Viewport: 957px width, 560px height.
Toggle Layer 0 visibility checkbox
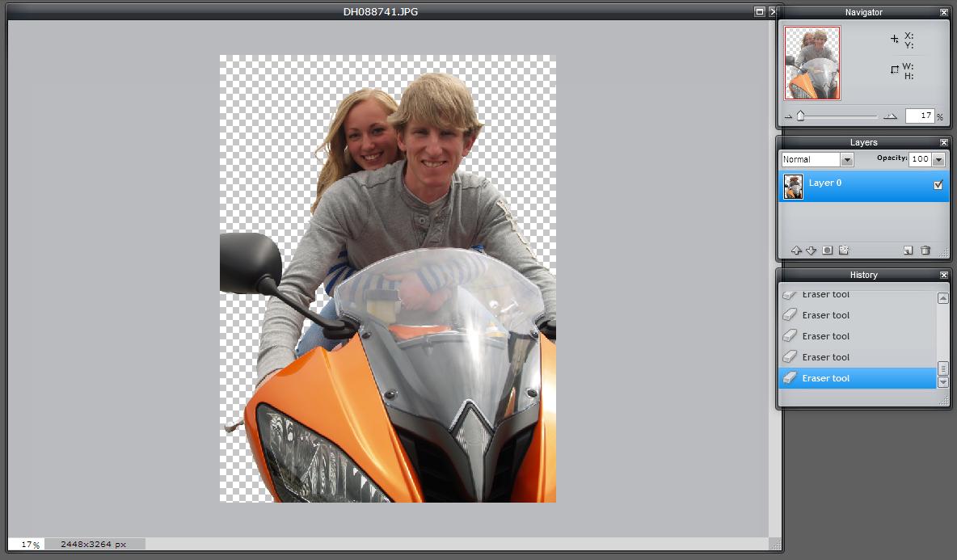pyautogui.click(x=938, y=183)
